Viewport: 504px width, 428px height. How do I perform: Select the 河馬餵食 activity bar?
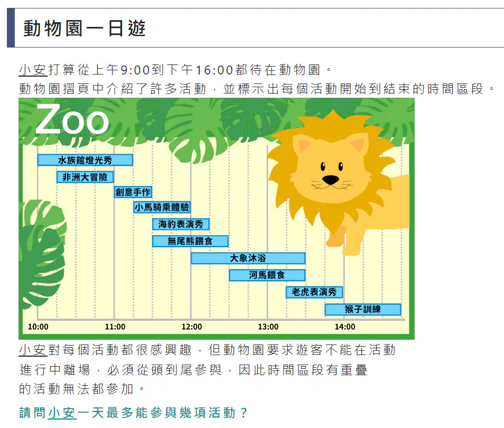pyautogui.click(x=267, y=275)
